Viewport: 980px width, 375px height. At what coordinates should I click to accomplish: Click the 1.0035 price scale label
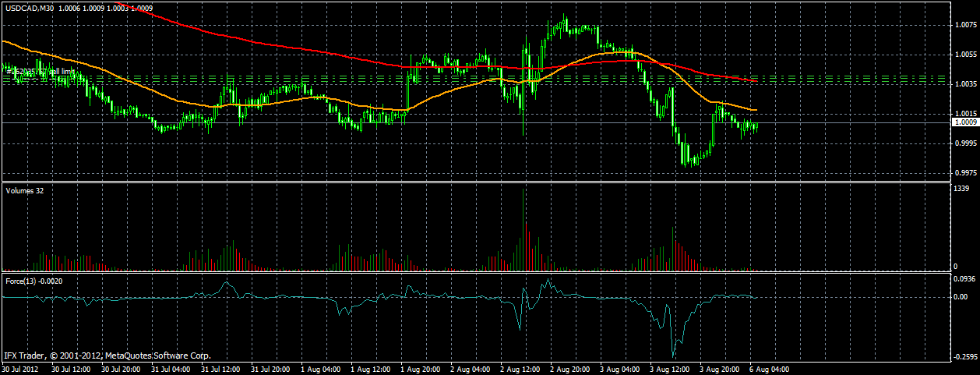[966, 83]
